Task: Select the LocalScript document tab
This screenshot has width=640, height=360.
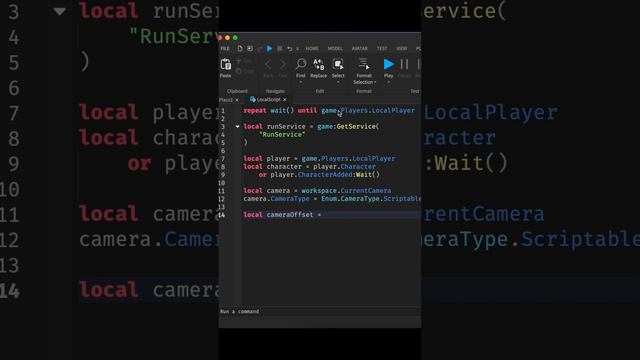Action: pyautogui.click(x=265, y=100)
